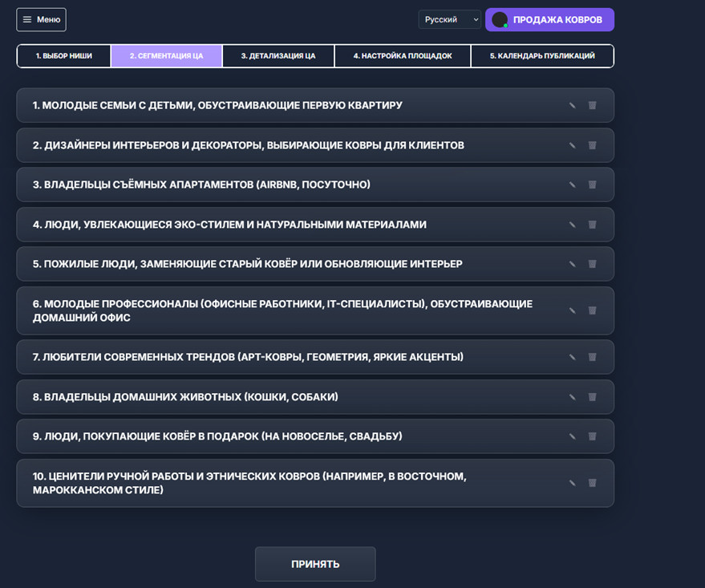
Task: Select the ЛЮБИТЕЛИ СОВРЕМЕННЫХ ТРЕНДОВ segment text
Action: (248, 357)
